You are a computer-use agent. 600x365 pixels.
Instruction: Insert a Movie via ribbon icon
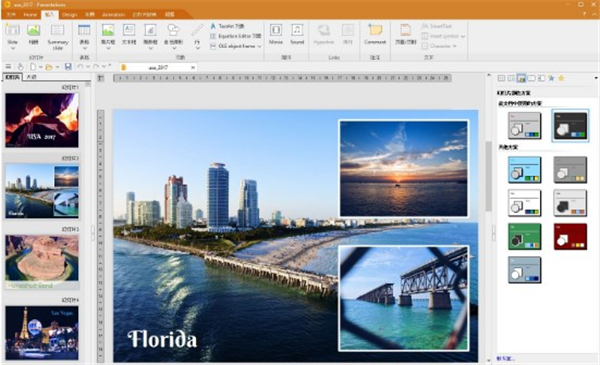[276, 34]
